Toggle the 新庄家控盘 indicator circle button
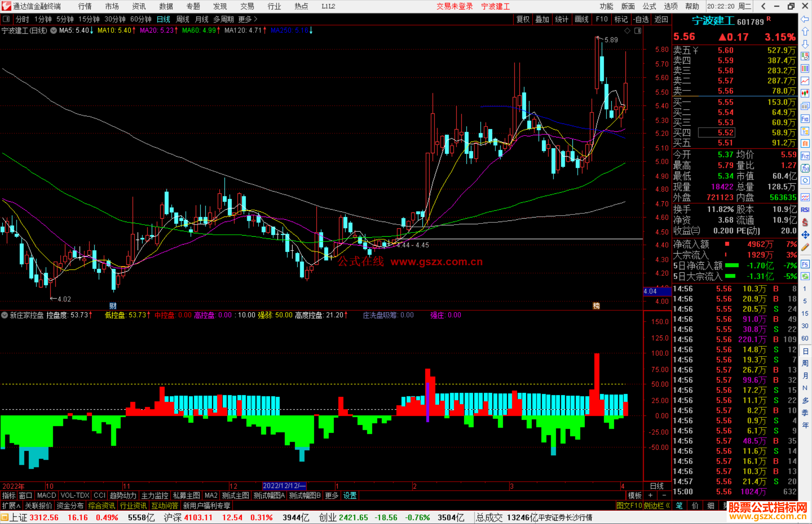The image size is (812, 524). pos(5,315)
